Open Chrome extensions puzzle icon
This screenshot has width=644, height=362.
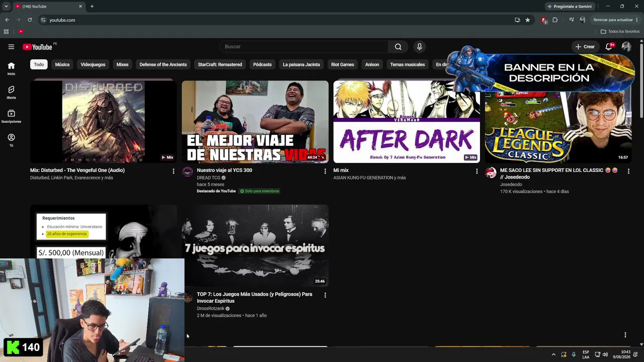click(555, 20)
